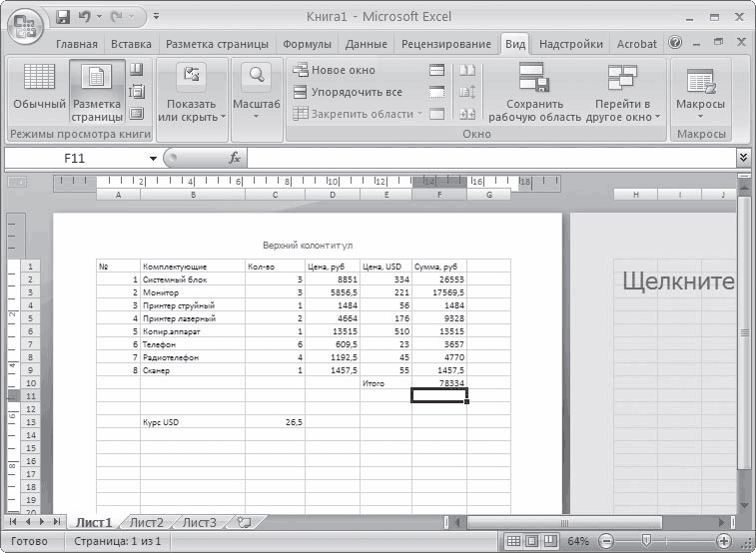Open the Формулы ribbon tab
Viewport: 756px width, 553px height.
coord(308,44)
